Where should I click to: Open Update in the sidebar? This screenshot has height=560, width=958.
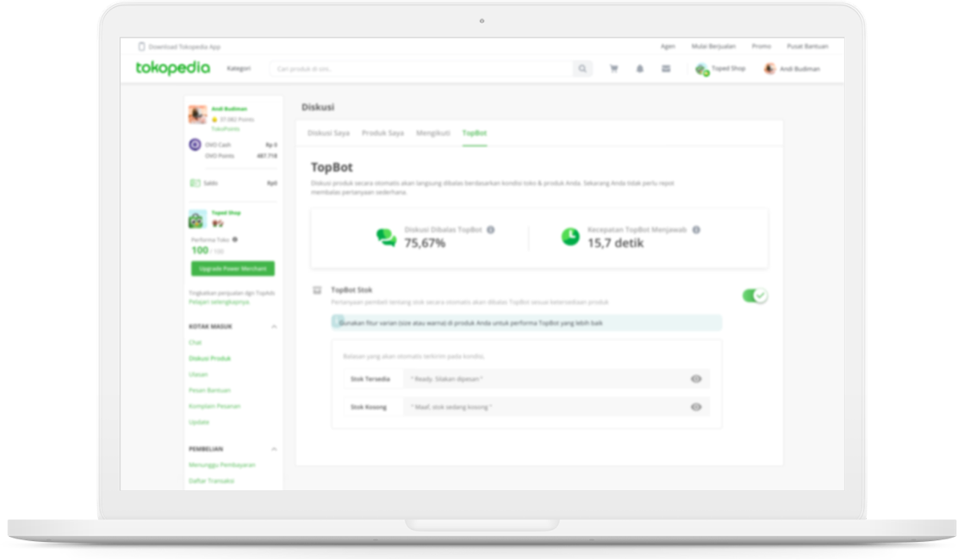coord(199,422)
